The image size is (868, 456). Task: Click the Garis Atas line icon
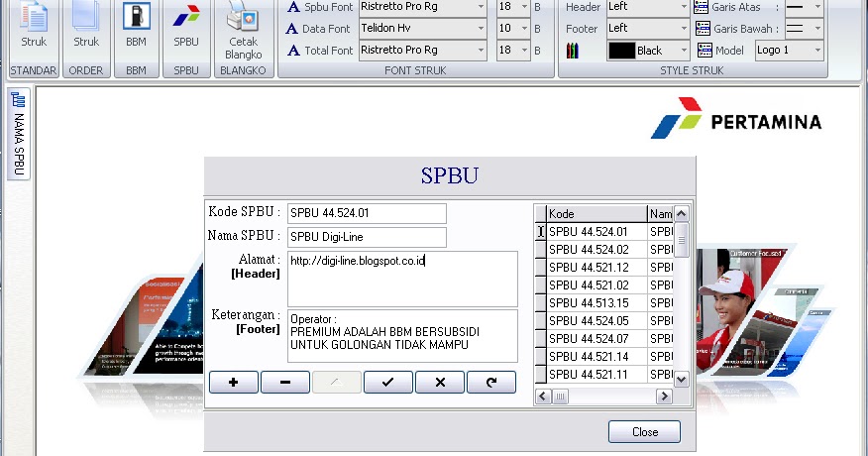pos(701,7)
